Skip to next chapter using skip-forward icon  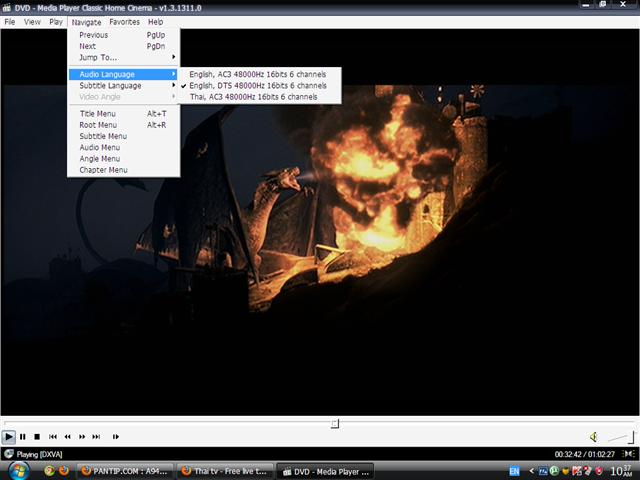pos(96,437)
